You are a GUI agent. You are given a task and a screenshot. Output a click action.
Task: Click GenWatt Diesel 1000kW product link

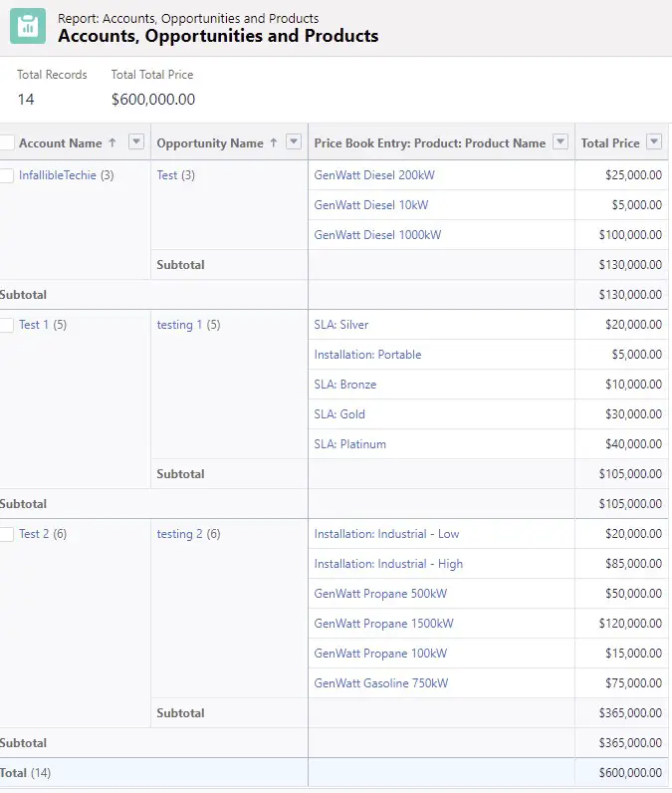pos(377,235)
